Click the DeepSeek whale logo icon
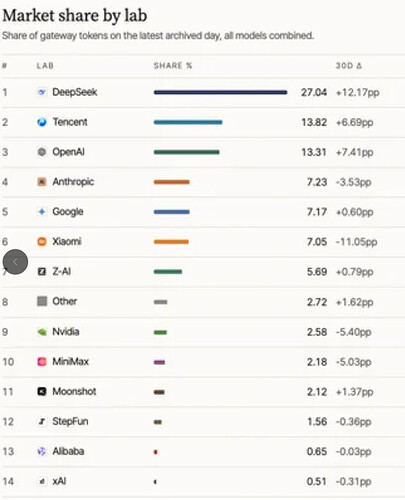This screenshot has height=500, width=405. coord(42,92)
